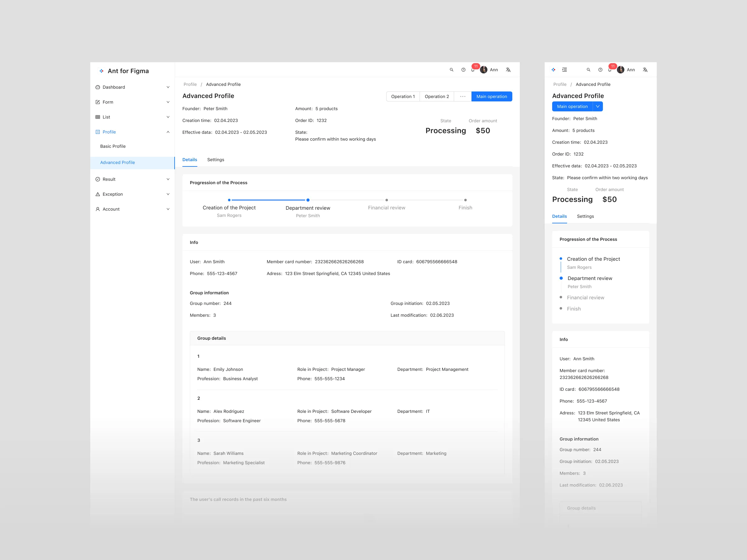Open the Basic Profile page

113,146
